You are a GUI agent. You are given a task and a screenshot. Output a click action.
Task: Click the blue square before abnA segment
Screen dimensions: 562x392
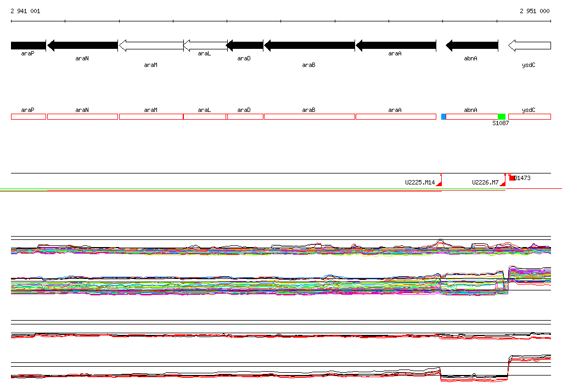443,116
